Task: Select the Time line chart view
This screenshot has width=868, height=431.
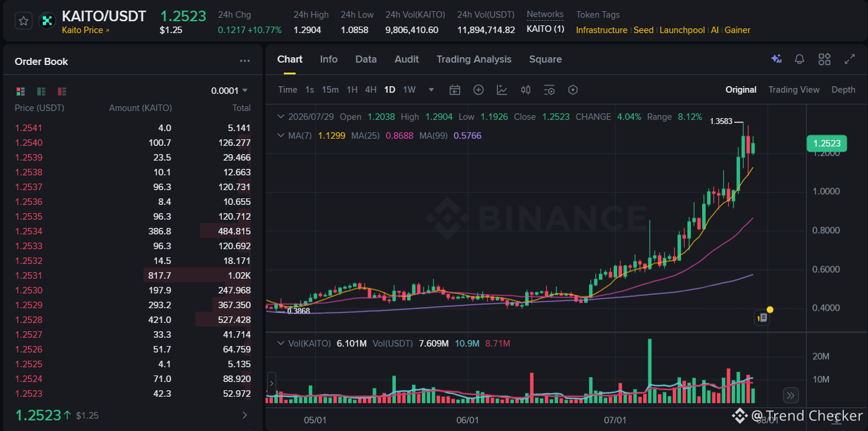Action: coord(288,90)
